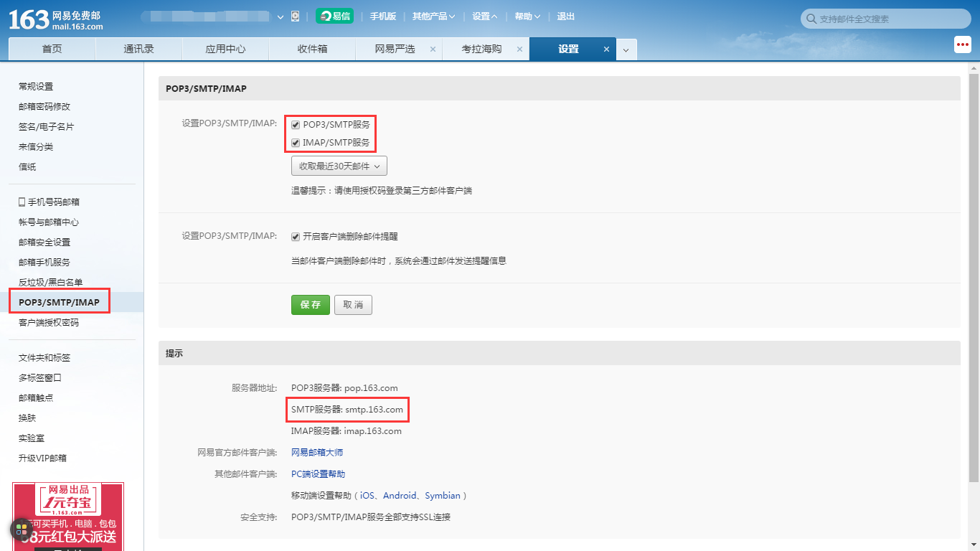Open 换肤 in the sidebar
The height and width of the screenshot is (551, 980).
[x=27, y=418]
